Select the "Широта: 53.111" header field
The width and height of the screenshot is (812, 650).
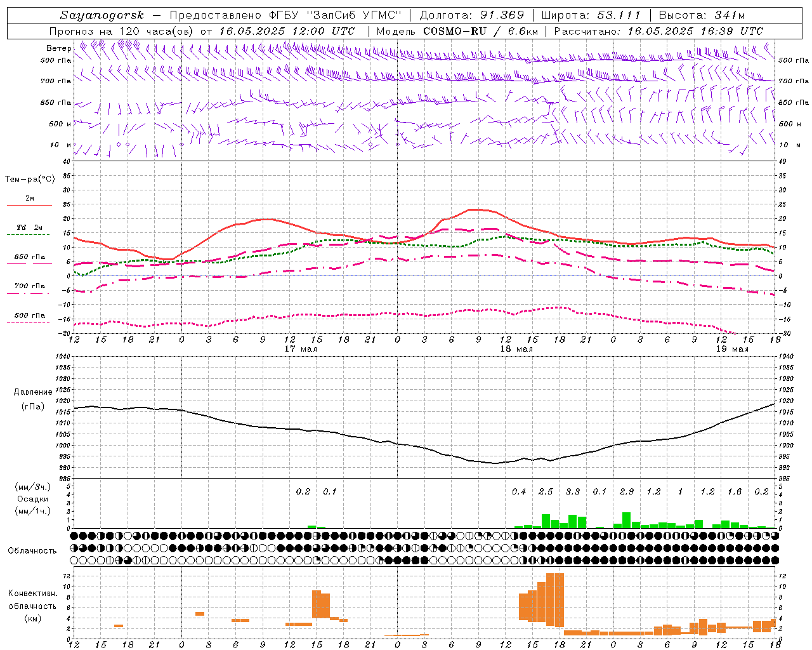point(591,15)
